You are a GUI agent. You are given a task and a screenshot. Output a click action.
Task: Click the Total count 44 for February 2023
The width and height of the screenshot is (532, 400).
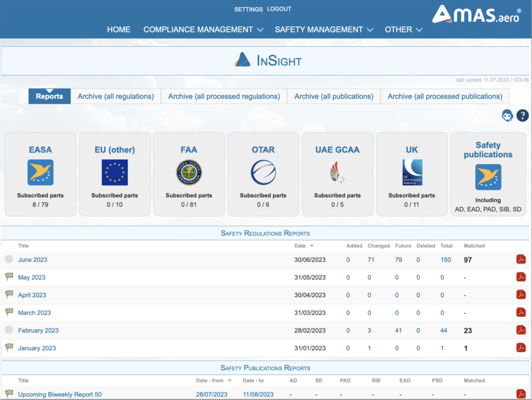click(x=444, y=330)
